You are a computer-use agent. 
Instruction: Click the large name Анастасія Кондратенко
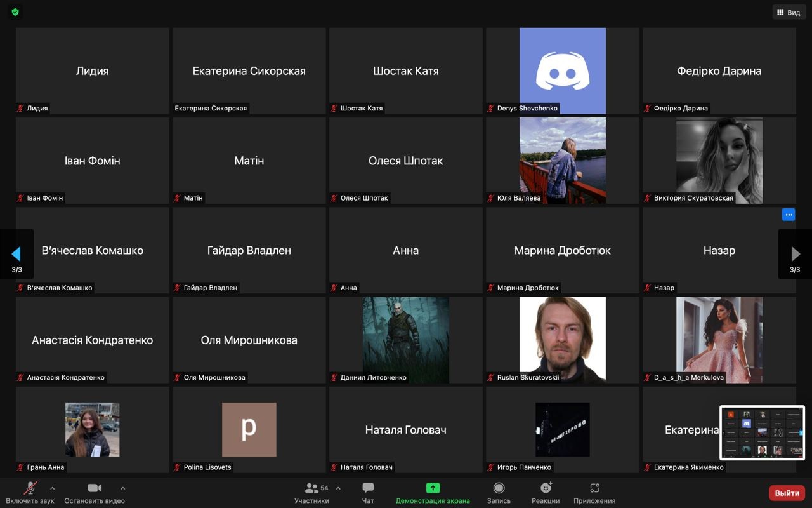point(93,340)
